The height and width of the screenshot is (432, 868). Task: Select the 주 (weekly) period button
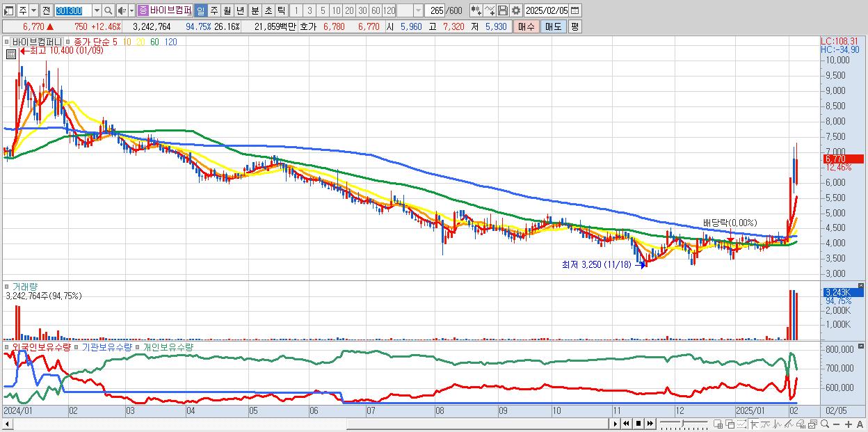point(214,10)
